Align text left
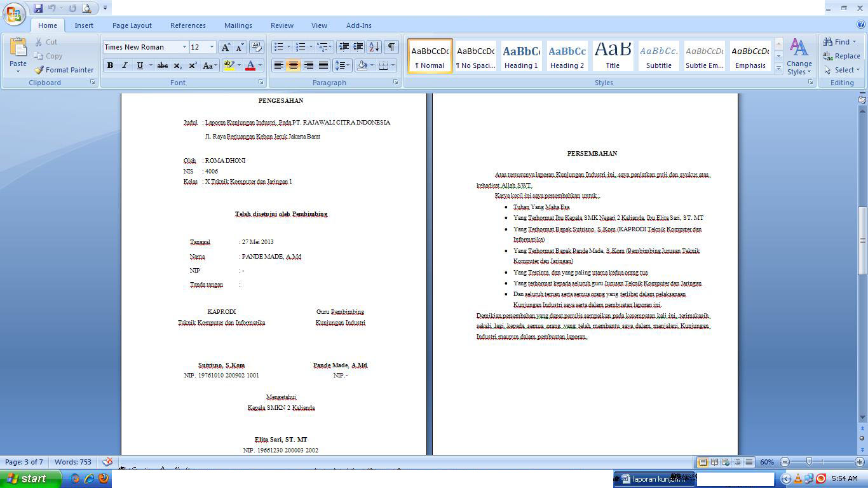The height and width of the screenshot is (488, 868). pos(278,65)
